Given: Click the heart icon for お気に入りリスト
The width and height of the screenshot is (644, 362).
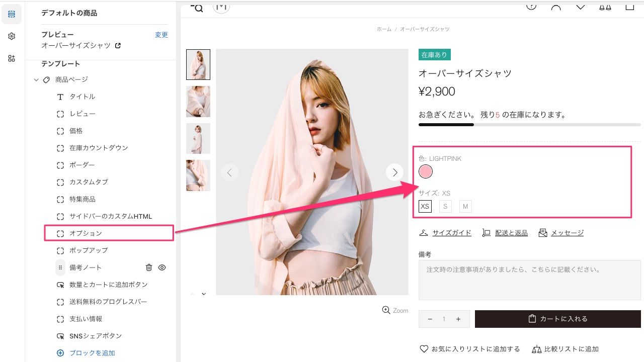Looking at the screenshot, I should pyautogui.click(x=424, y=349).
